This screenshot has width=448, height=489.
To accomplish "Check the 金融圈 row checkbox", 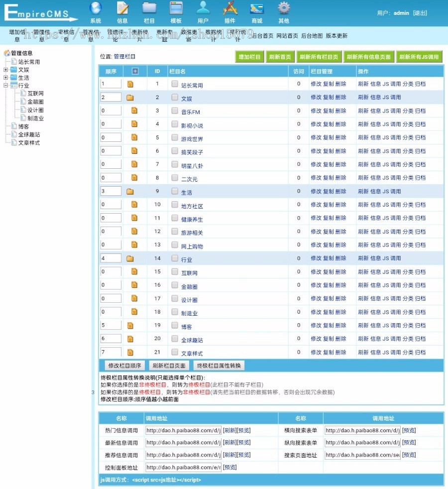I will (x=175, y=285).
